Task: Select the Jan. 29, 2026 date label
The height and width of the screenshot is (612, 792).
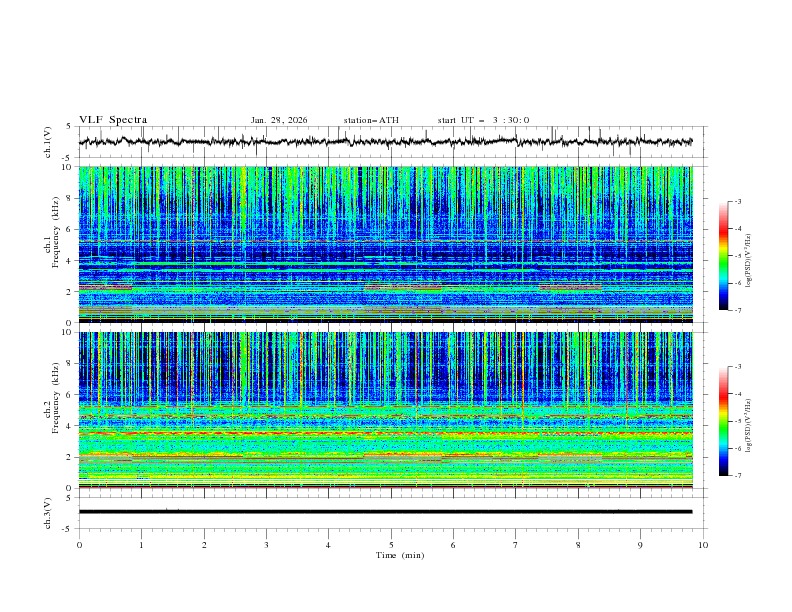Action: coord(279,120)
